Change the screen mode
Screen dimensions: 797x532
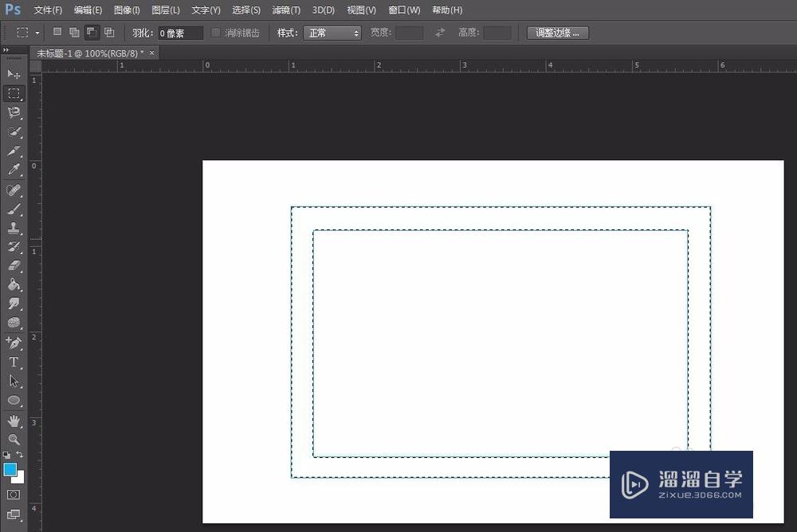point(14,514)
